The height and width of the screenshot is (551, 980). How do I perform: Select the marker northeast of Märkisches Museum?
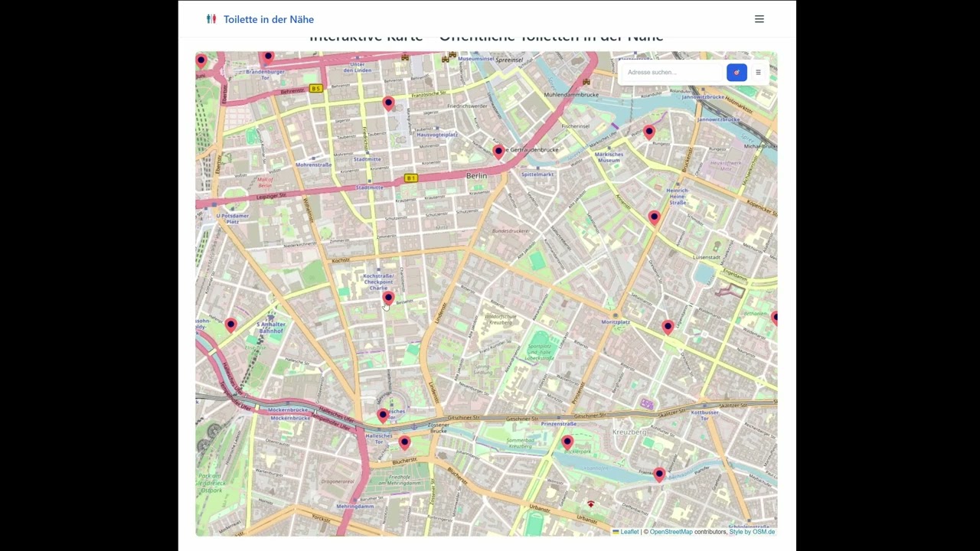(x=649, y=132)
